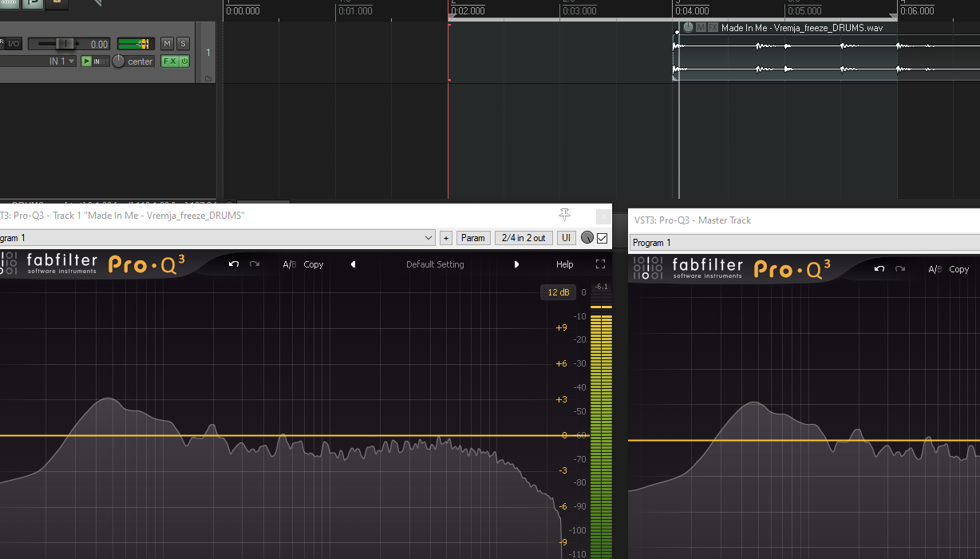Click the 0:04.000 mark on the timeline ruler
The height and width of the screenshot is (559, 980).
pyautogui.click(x=692, y=10)
